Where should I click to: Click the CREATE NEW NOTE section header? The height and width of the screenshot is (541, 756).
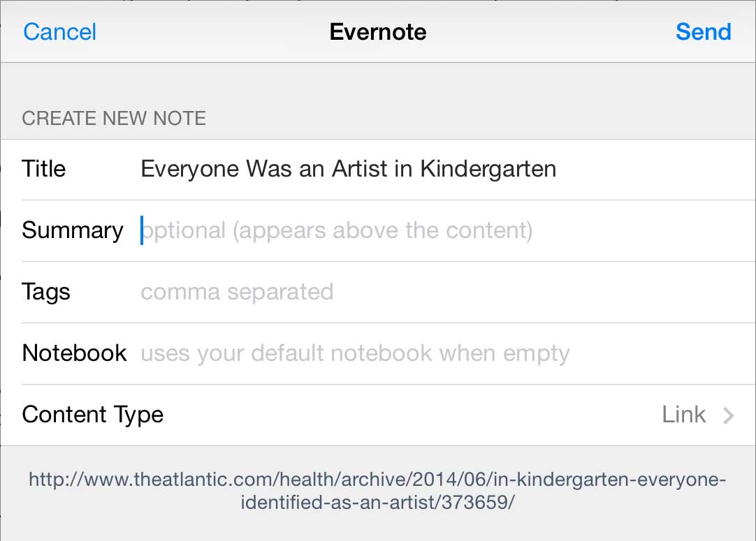point(114,118)
